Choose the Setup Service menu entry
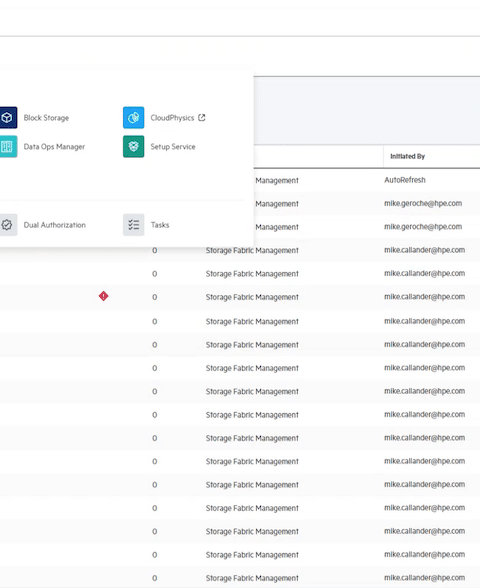Screen dimensions: 480x588 click(173, 147)
